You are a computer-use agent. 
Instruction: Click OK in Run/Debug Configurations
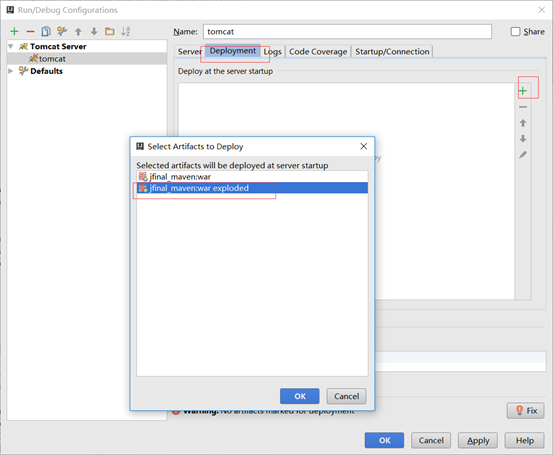tap(384, 440)
